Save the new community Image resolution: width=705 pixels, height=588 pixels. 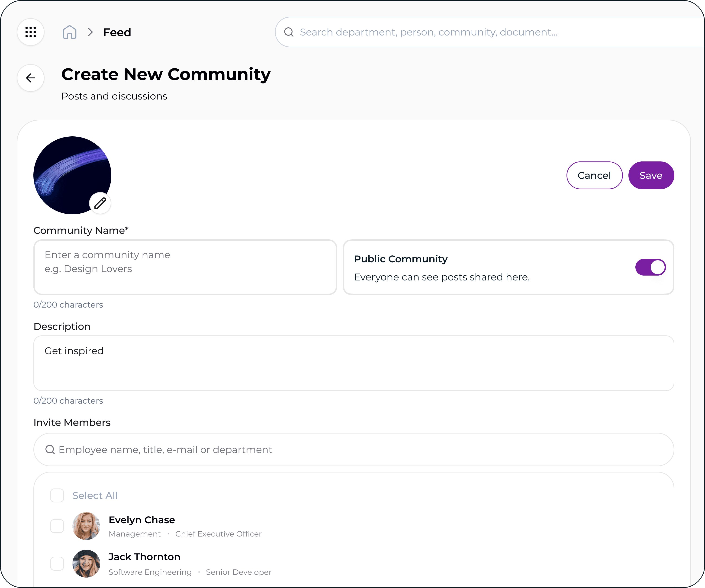point(651,175)
